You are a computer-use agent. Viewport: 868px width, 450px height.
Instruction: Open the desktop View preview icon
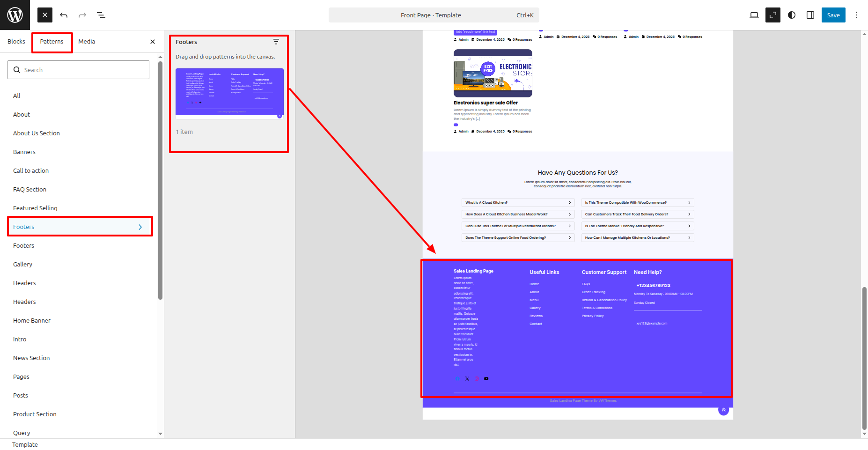click(754, 15)
